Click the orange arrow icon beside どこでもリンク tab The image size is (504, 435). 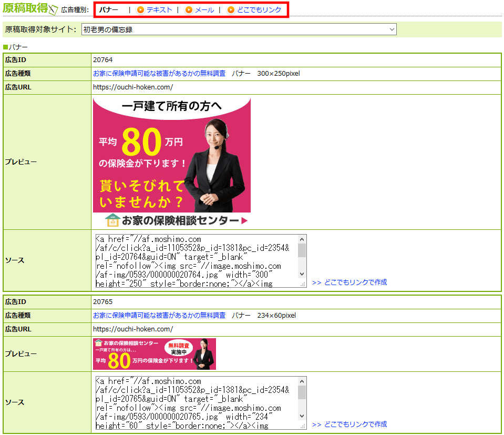click(231, 10)
